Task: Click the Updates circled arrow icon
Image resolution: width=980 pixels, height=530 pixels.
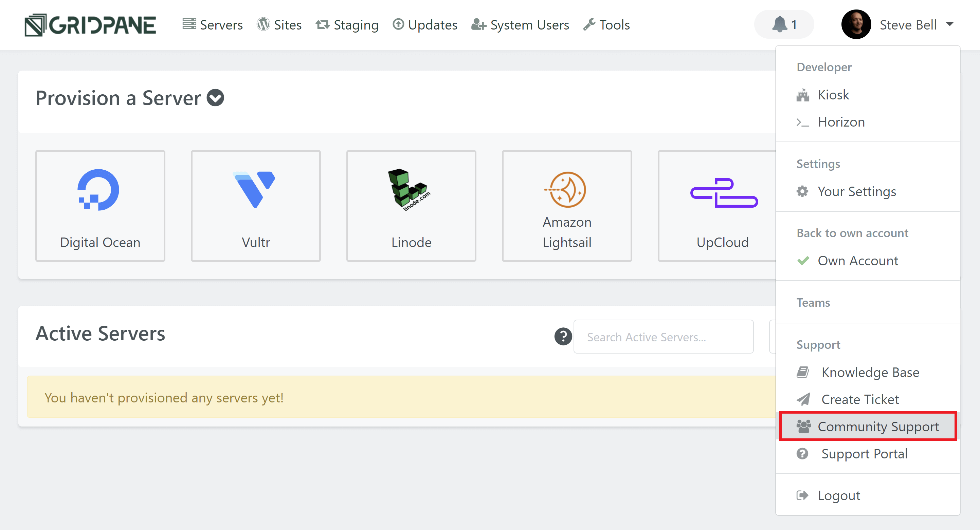Action: click(398, 24)
